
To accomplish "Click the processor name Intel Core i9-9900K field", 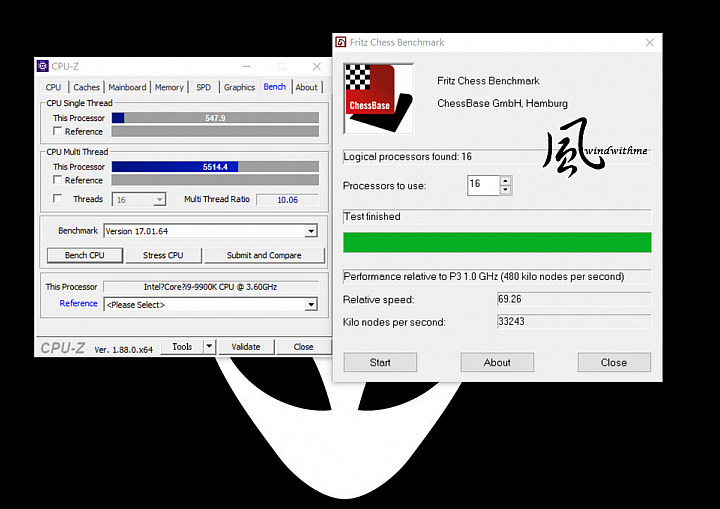I will 210,287.
